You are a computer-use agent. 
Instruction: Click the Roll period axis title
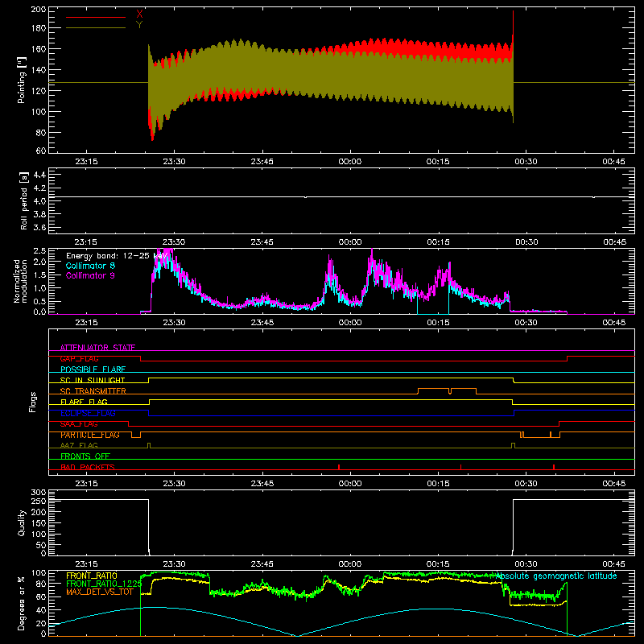(x=24, y=200)
